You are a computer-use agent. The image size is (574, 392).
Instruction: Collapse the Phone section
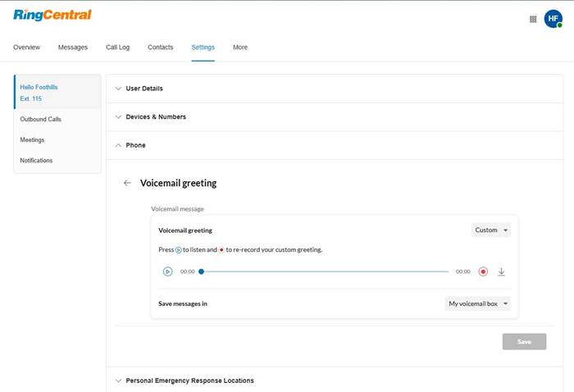point(335,145)
